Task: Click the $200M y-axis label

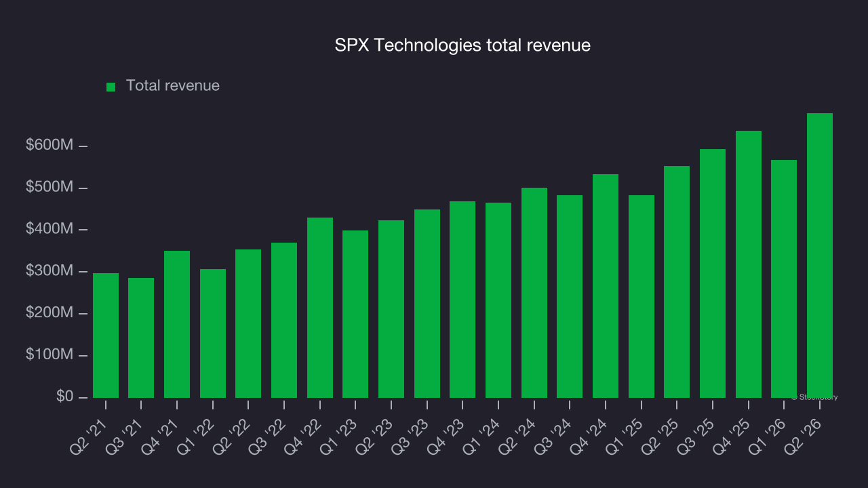Action: coord(50,313)
